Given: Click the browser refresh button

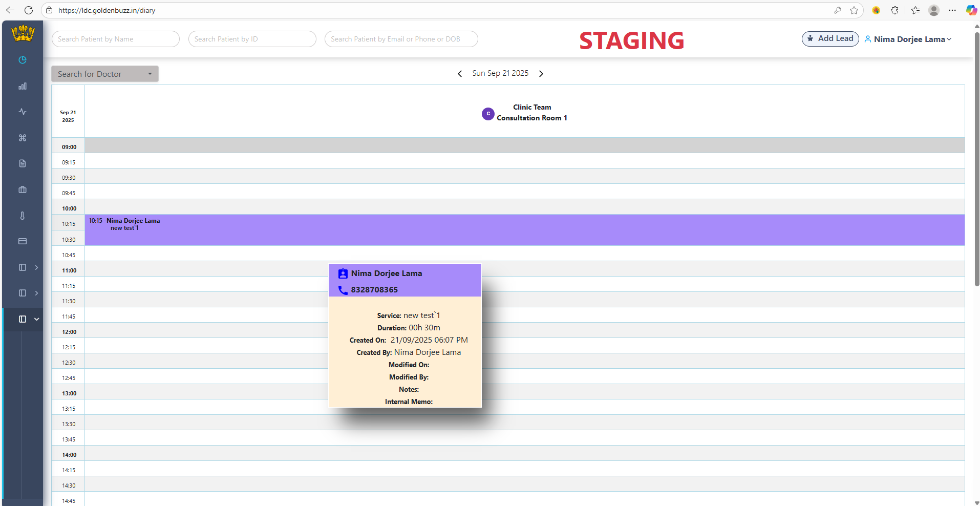Looking at the screenshot, I should pos(29,10).
